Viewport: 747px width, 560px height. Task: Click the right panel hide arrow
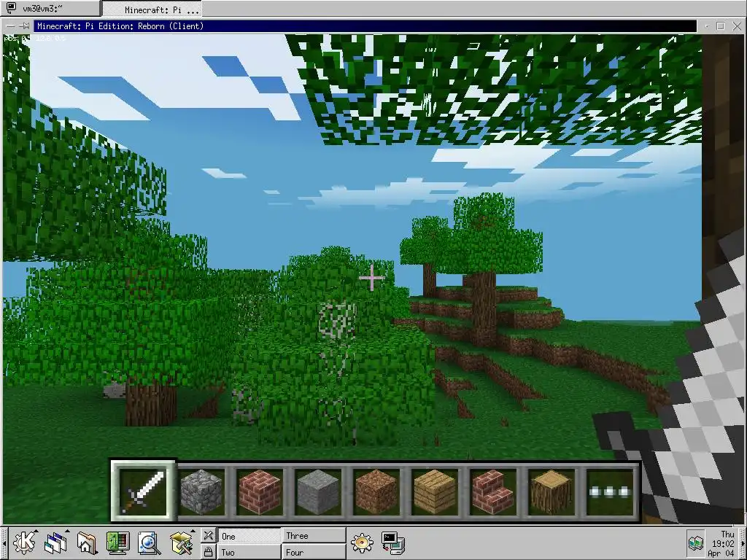pos(743,543)
